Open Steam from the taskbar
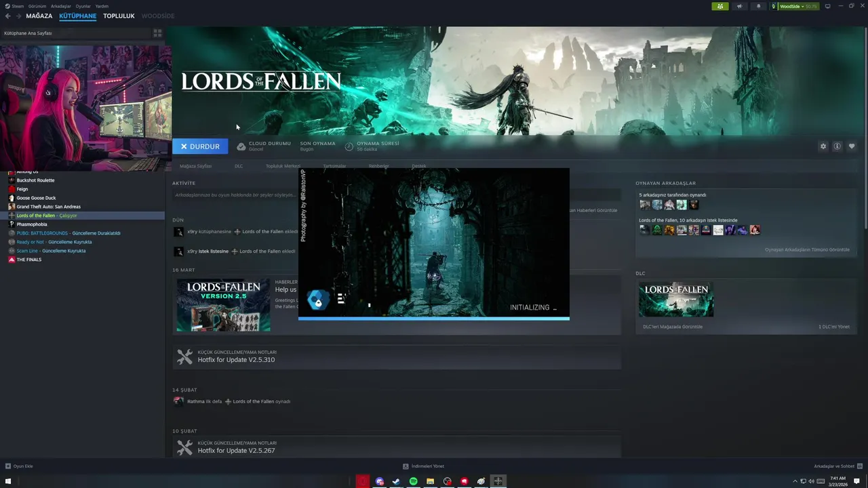 [396, 481]
